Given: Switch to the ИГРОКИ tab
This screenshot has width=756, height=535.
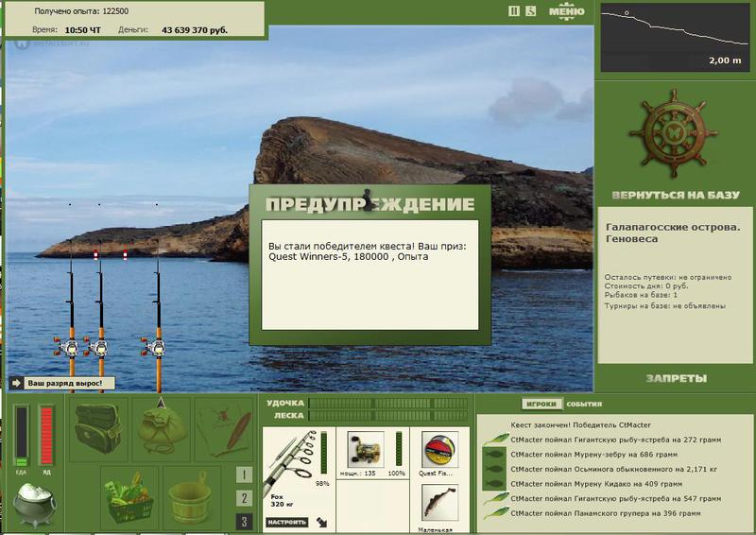Looking at the screenshot, I should tap(541, 404).
